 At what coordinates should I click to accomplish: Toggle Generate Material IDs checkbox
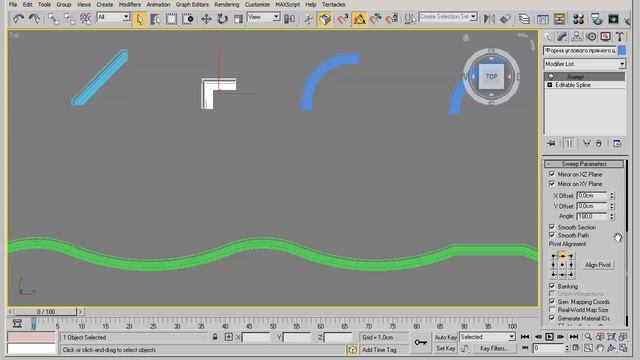552,318
